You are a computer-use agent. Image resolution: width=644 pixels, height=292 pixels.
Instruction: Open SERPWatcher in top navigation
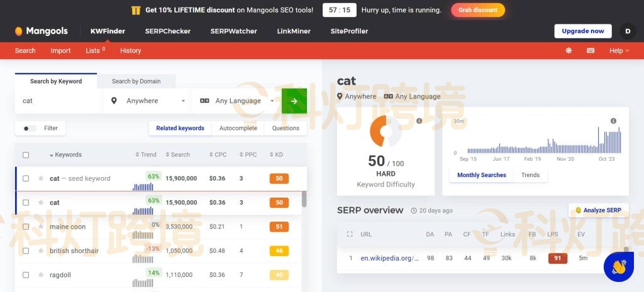[234, 31]
